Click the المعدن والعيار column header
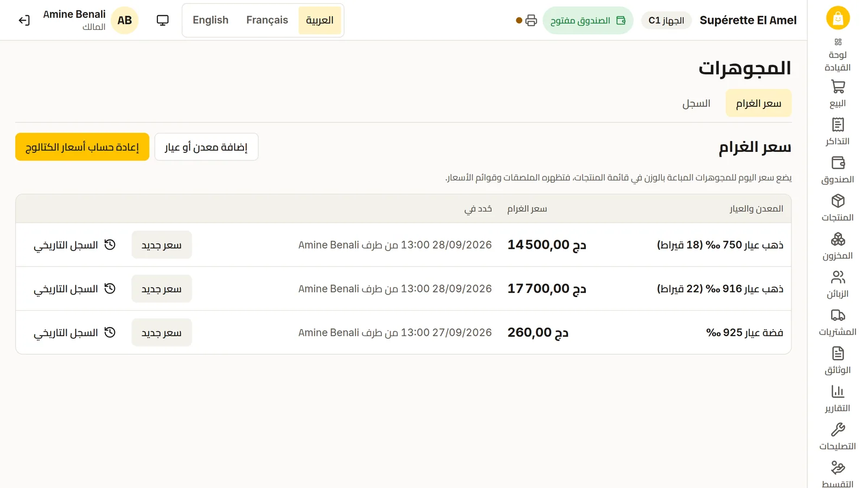The image size is (868, 488). click(x=756, y=209)
